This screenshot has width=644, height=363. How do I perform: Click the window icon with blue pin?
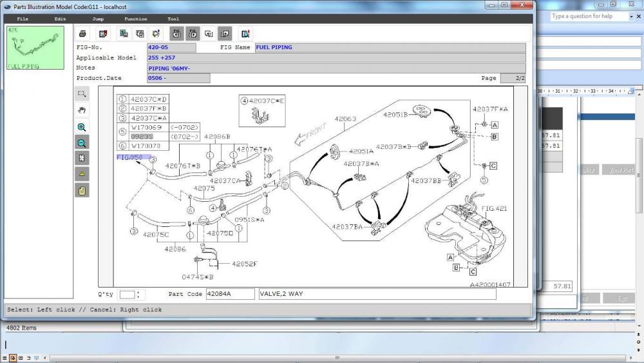coord(156,34)
